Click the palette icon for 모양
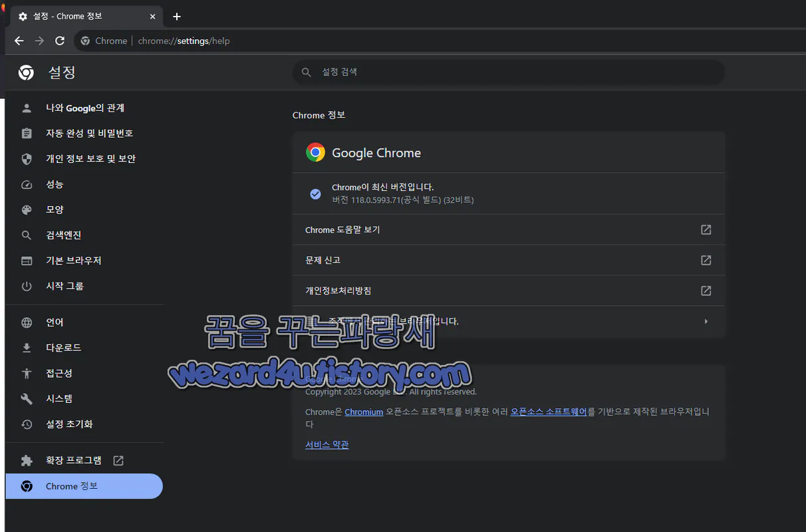806x532 pixels. click(x=27, y=209)
